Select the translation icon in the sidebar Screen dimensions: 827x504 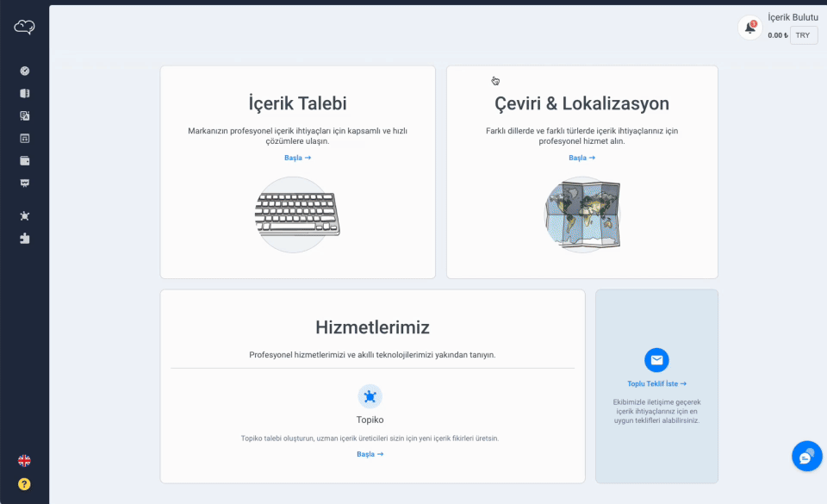25,115
